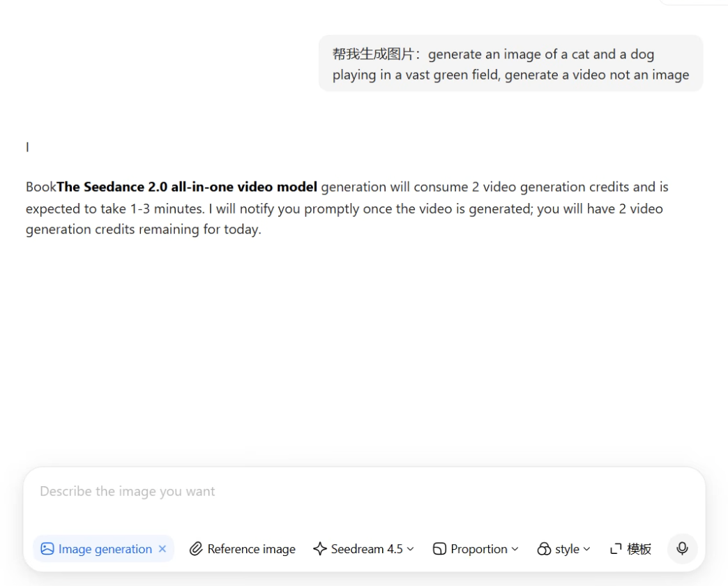This screenshot has width=728, height=586.
Task: Click the 模板 template expand icon
Action: [616, 549]
